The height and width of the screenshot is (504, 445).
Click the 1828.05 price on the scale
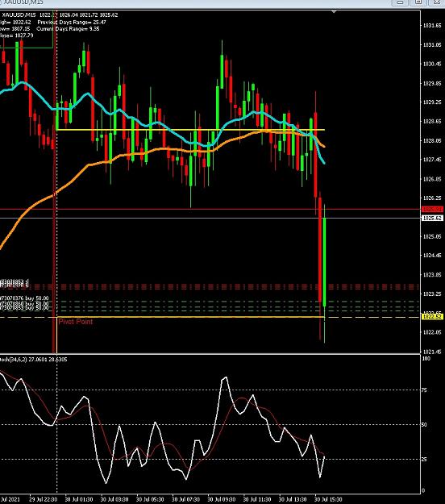[x=432, y=141]
